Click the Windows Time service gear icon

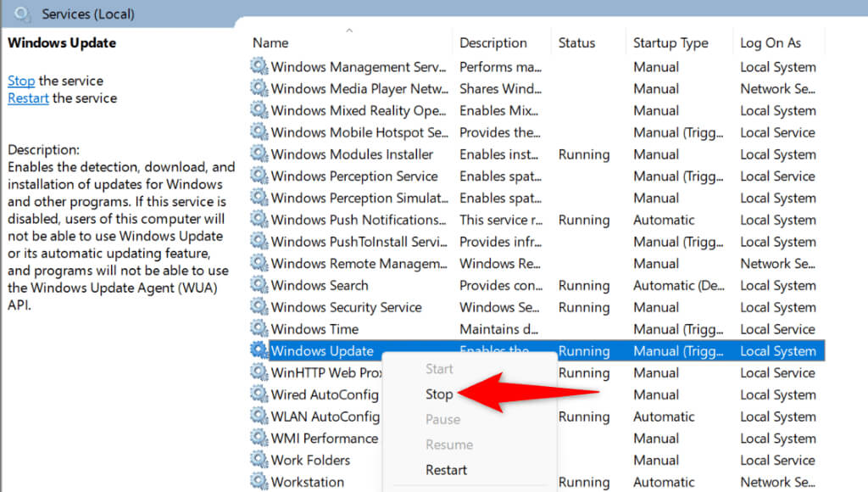[x=259, y=329]
